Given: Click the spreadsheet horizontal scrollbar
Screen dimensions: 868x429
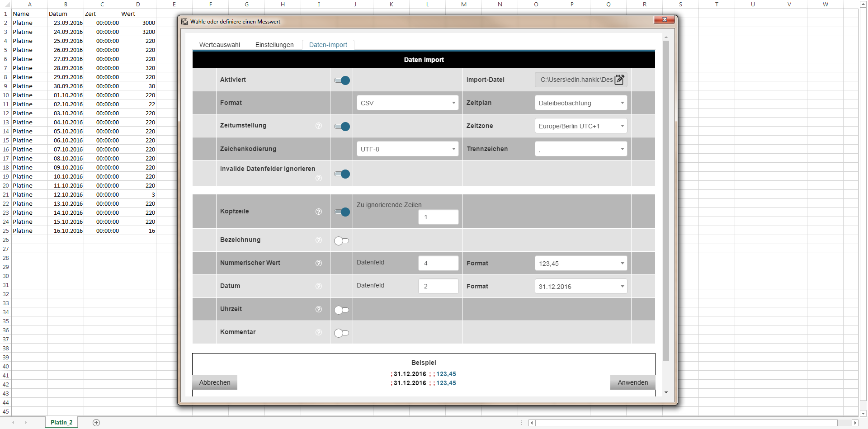Looking at the screenshot, I should [686, 423].
